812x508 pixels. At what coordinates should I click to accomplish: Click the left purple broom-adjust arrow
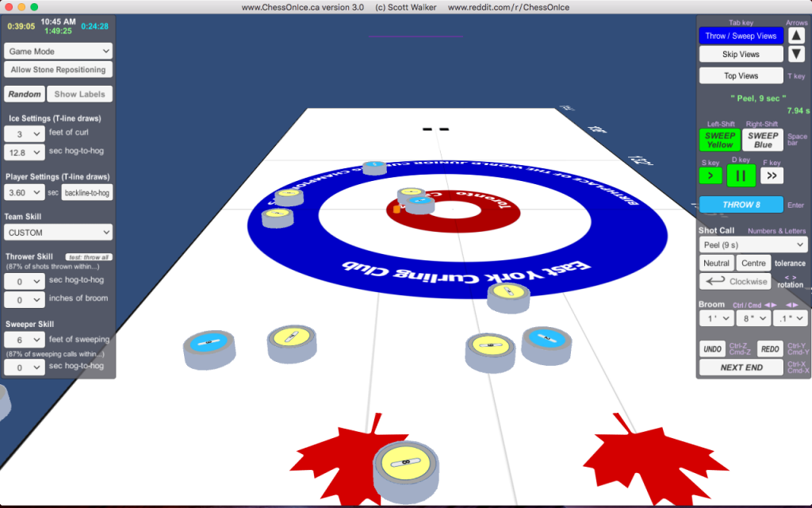[768, 305]
